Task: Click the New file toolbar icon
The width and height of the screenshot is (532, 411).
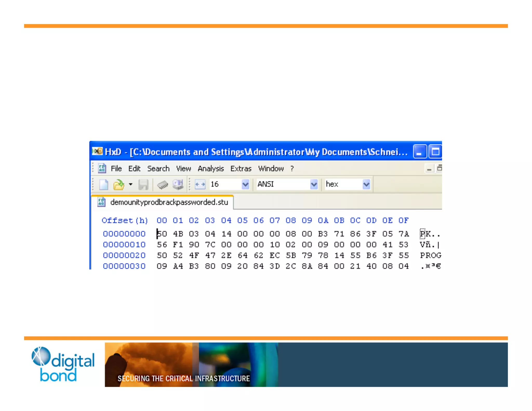Action: tap(104, 185)
